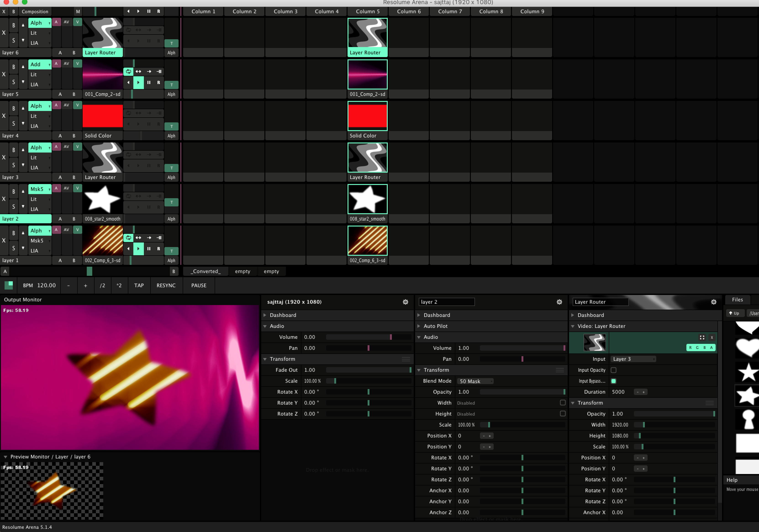Disable the Input Bypass checkbox

(614, 381)
